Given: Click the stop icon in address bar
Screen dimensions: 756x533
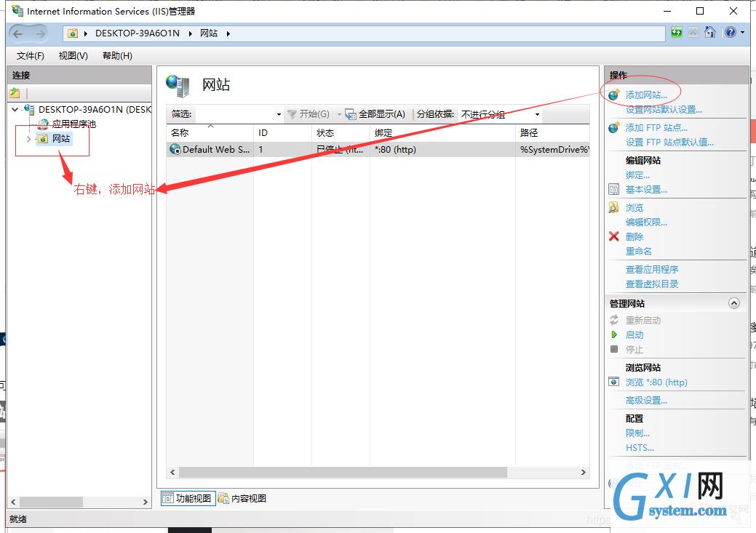Looking at the screenshot, I should click(x=693, y=32).
